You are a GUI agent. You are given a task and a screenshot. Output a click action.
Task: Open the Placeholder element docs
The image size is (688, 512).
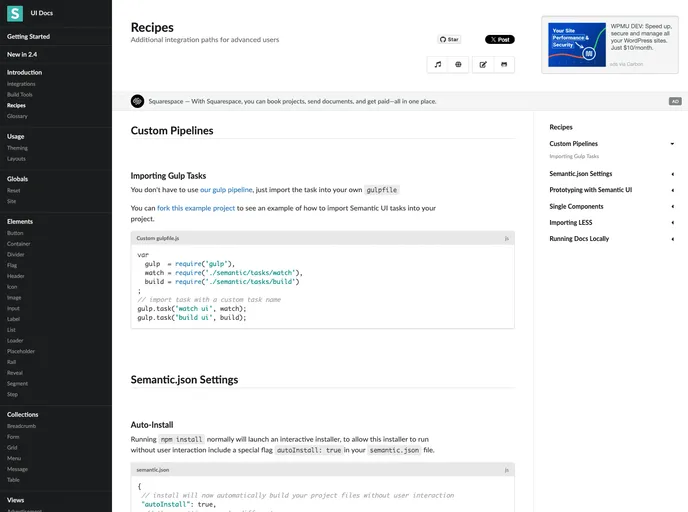[x=21, y=351]
